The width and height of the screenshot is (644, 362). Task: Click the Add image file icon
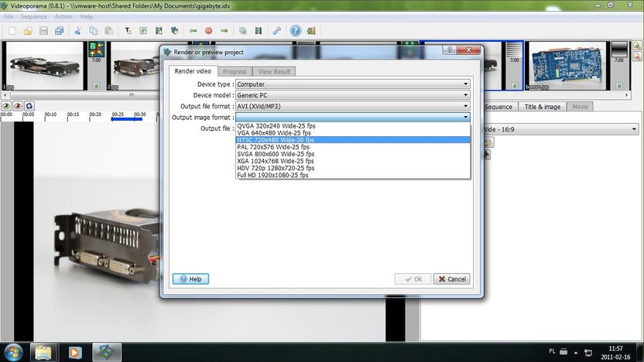pos(143,31)
